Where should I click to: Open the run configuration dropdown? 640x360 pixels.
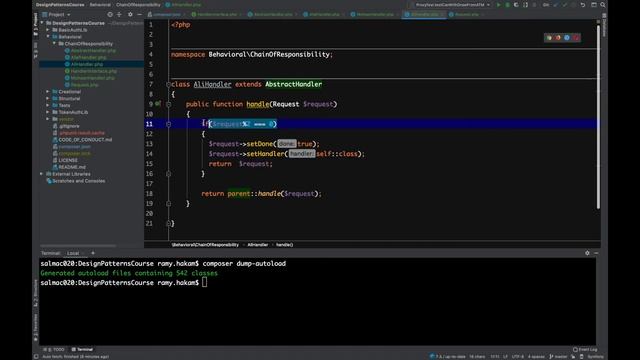(x=452, y=5)
